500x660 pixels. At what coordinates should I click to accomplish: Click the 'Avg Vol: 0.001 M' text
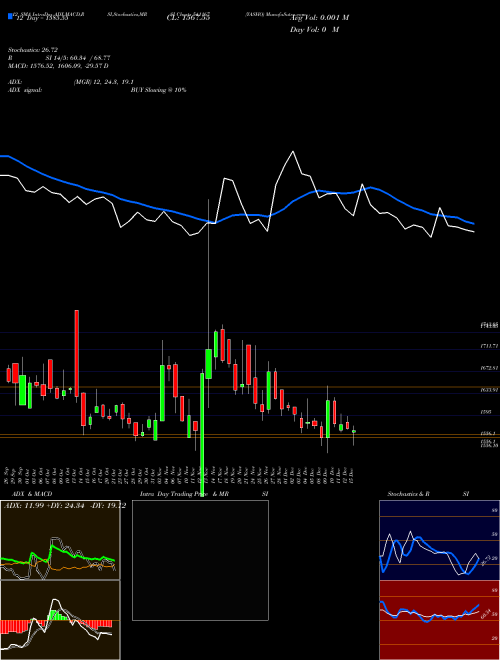point(319,18)
